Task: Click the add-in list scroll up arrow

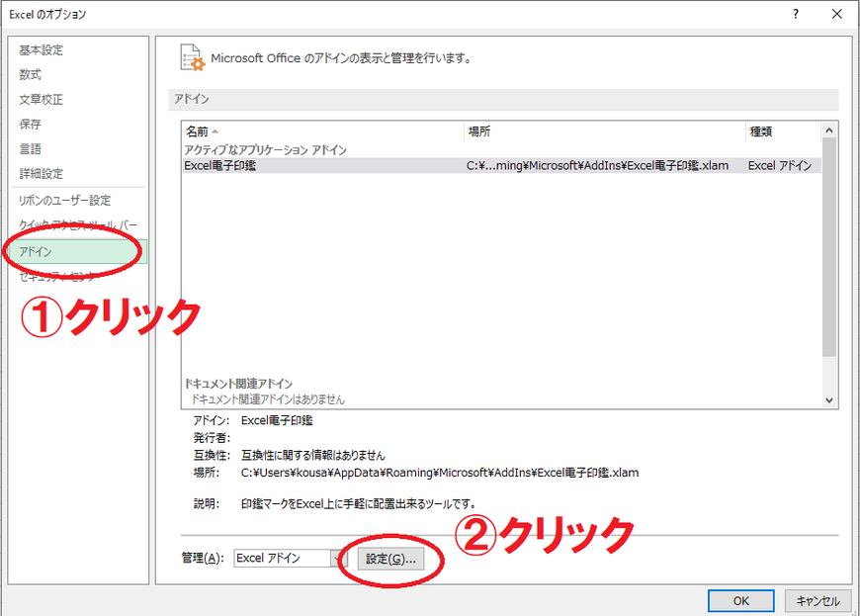Action: 829,131
